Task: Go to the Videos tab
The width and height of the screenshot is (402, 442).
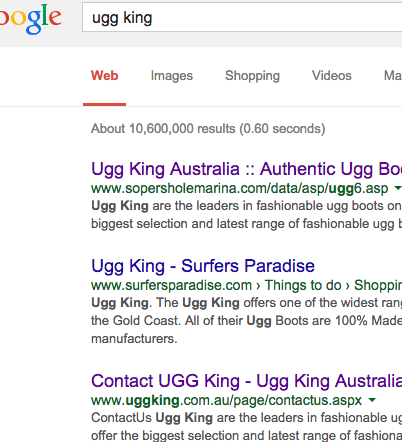Action: pyautogui.click(x=332, y=76)
